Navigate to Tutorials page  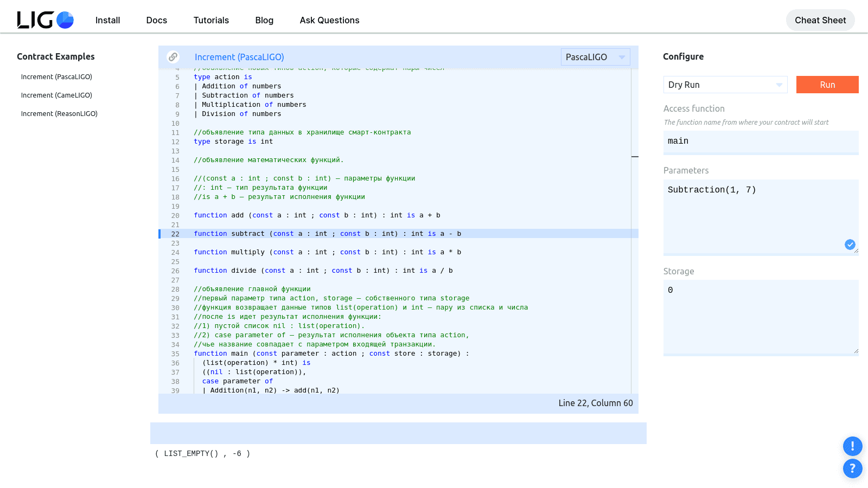(x=211, y=20)
